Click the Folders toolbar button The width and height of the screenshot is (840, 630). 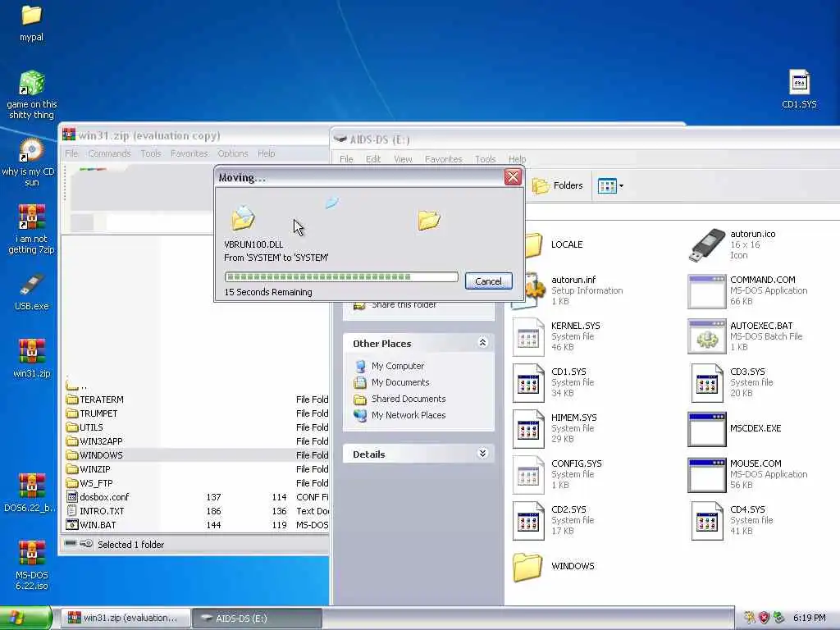pos(558,185)
